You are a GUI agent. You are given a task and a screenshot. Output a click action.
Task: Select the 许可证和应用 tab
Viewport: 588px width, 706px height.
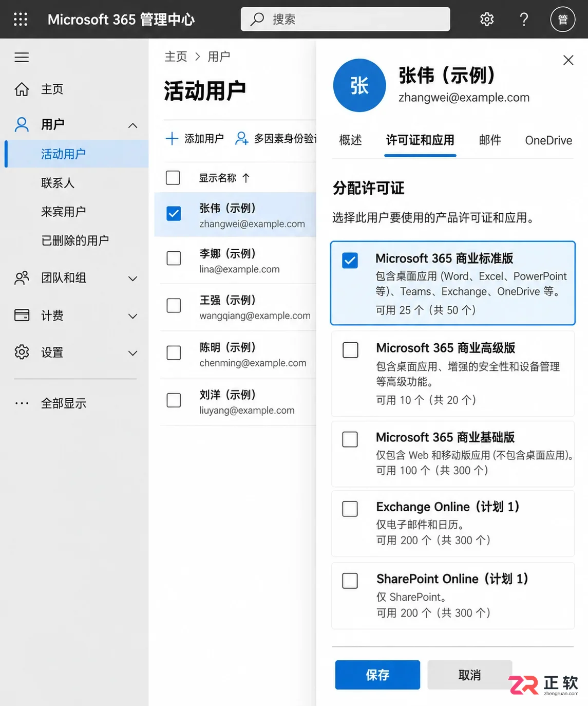(420, 140)
